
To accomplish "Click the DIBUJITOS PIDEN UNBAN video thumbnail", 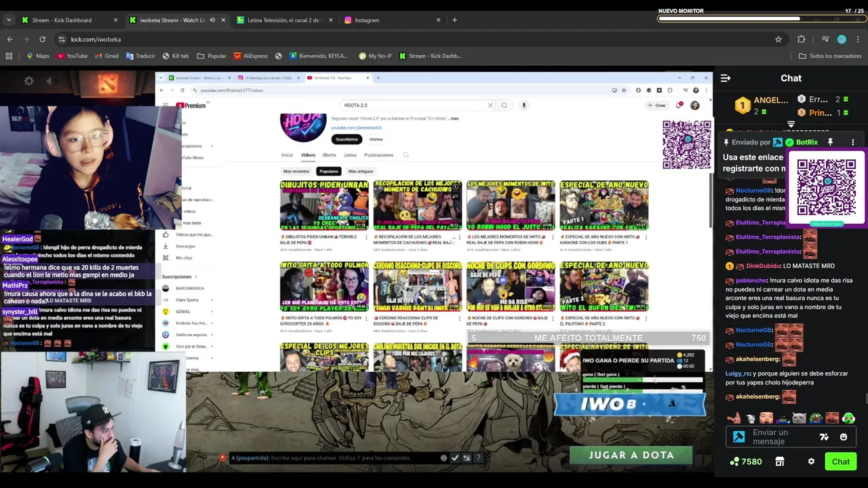I will coord(324,205).
